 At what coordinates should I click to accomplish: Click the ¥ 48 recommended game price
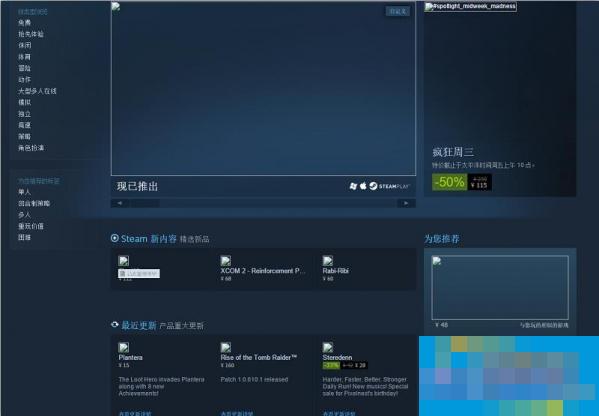(441, 325)
